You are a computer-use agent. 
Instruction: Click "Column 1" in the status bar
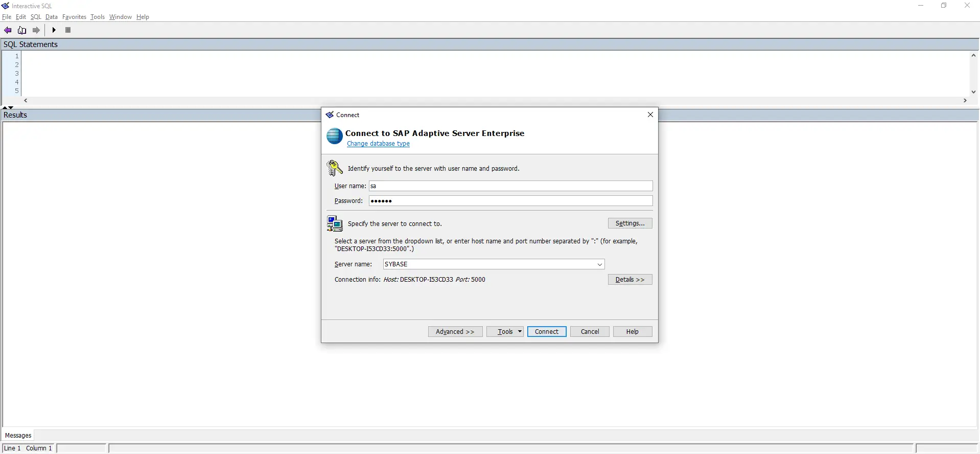39,448
